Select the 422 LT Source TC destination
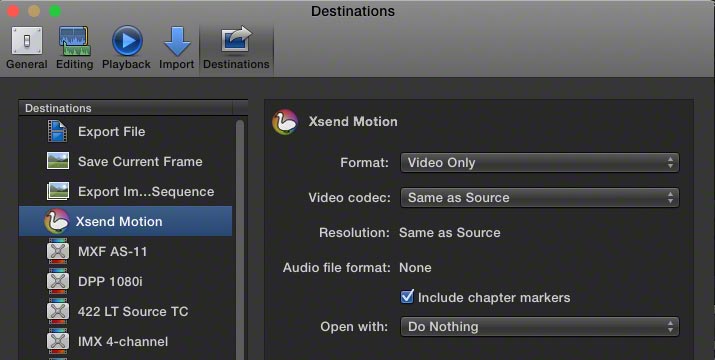The height and width of the screenshot is (360, 715). 125,311
